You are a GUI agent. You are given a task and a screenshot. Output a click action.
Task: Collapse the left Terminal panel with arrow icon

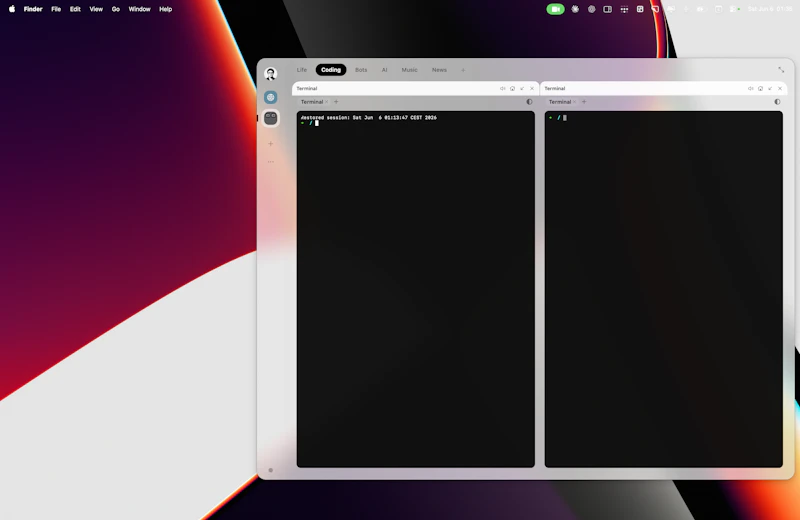click(522, 88)
